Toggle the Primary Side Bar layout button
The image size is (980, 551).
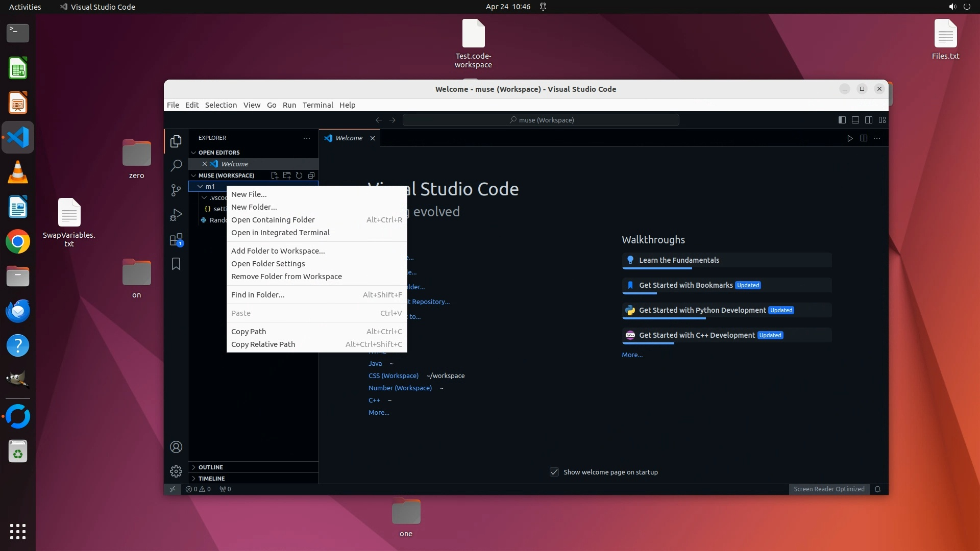(842, 120)
